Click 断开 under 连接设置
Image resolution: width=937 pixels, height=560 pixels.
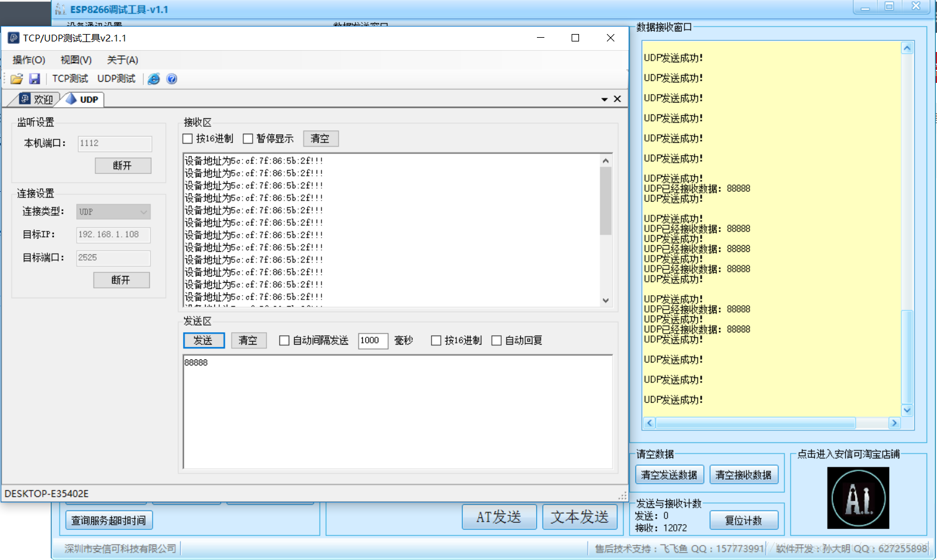point(121,280)
